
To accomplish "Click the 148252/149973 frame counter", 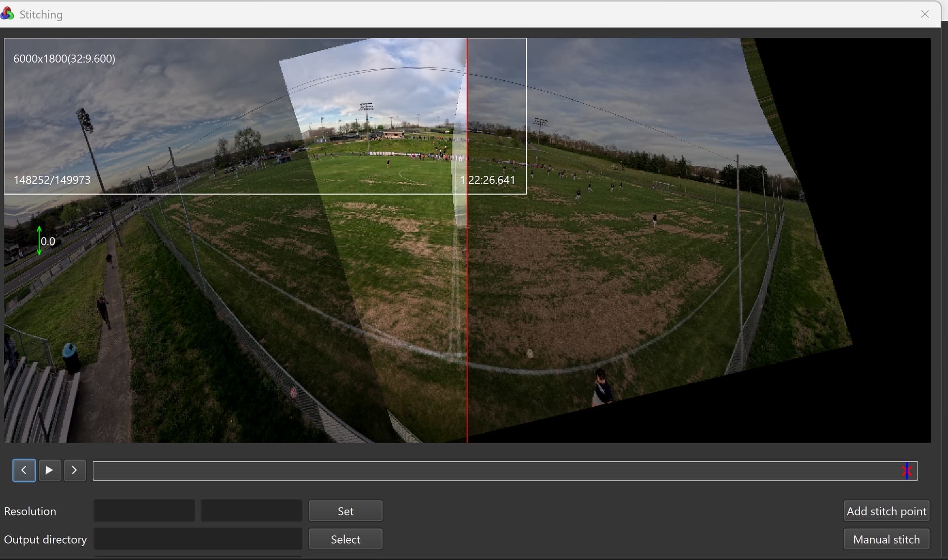I will 52,180.
